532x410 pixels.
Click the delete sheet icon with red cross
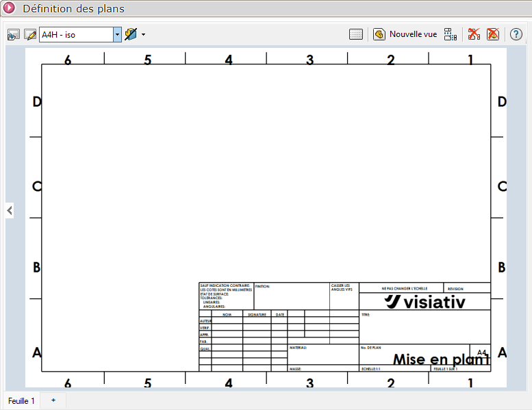tap(493, 34)
